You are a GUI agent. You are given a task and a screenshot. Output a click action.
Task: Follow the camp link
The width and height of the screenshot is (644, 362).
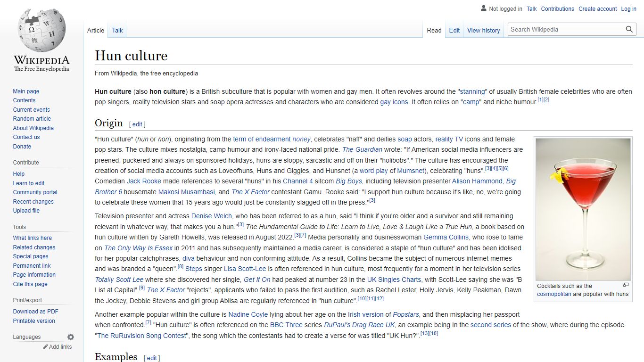[x=471, y=102]
